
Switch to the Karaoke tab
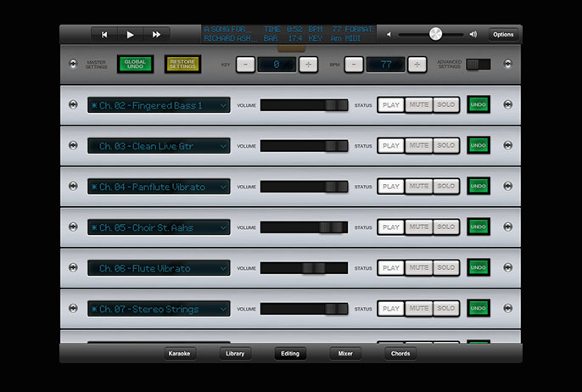(180, 353)
